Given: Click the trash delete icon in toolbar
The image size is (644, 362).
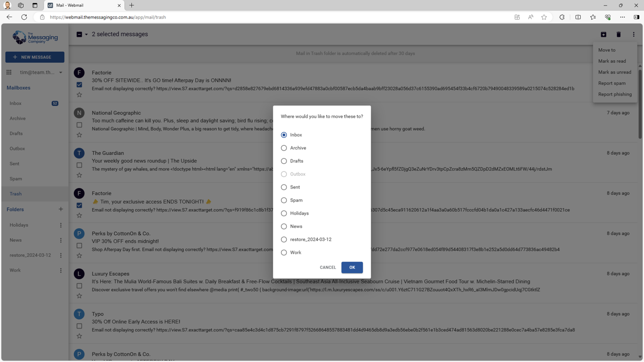Looking at the screenshot, I should [x=618, y=34].
